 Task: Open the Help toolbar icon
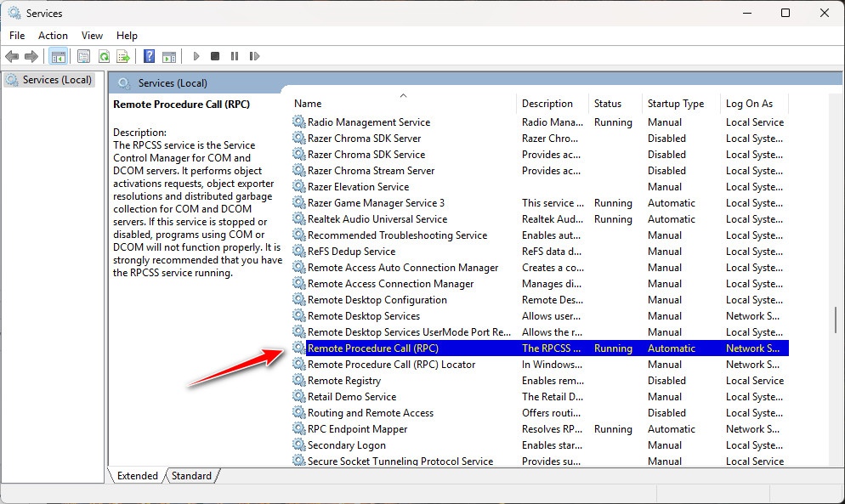pyautogui.click(x=150, y=56)
